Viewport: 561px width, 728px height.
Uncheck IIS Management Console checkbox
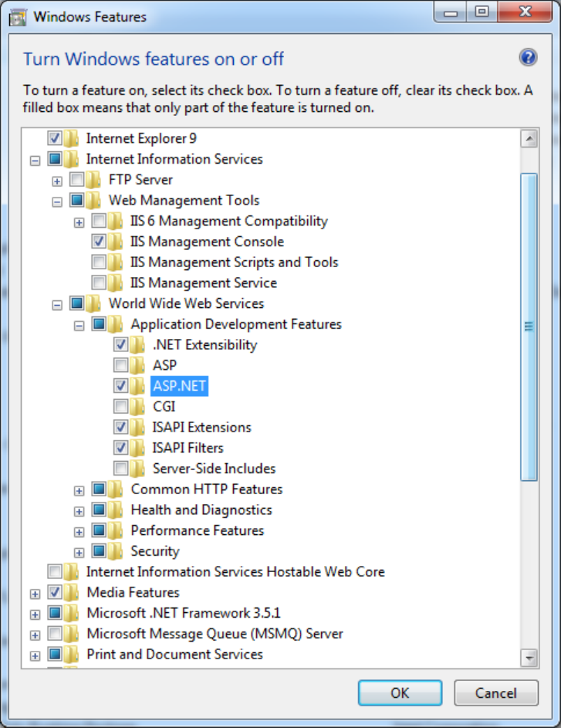pyautogui.click(x=99, y=241)
